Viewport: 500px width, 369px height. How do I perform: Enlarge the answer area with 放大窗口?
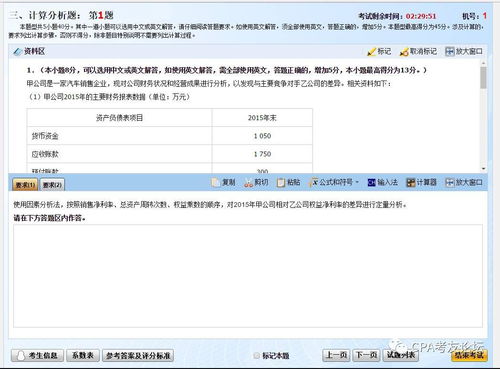[x=464, y=182]
